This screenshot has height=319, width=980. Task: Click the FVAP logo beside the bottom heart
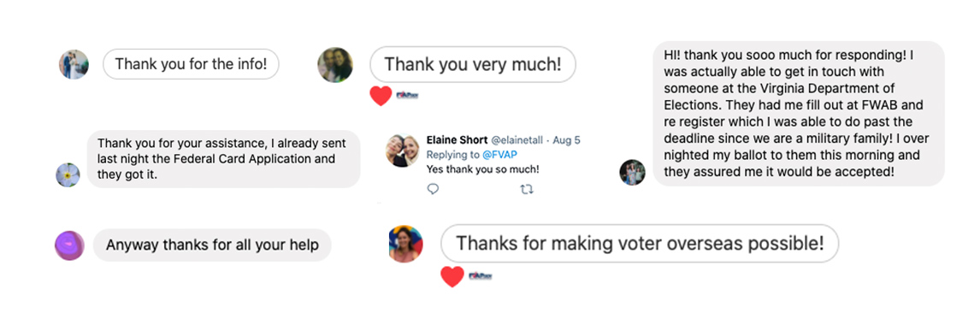coord(480,275)
